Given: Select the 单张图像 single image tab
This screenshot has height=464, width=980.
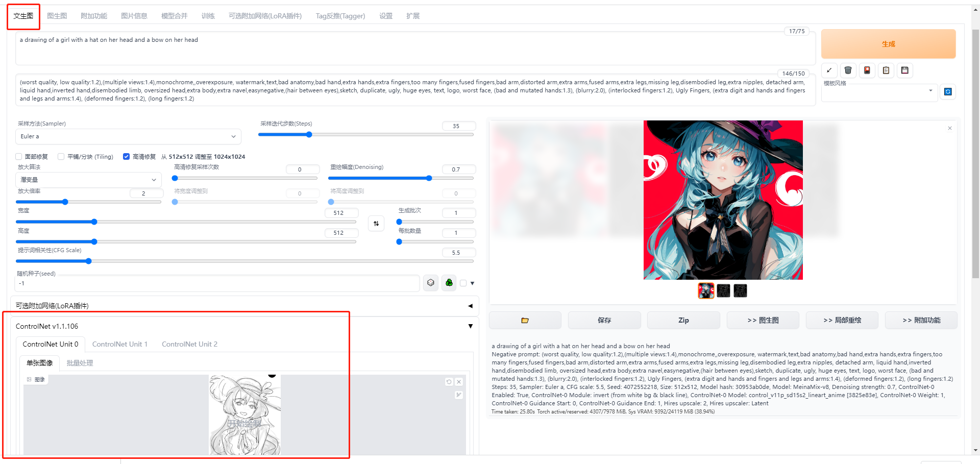Looking at the screenshot, I should pyautogui.click(x=40, y=363).
